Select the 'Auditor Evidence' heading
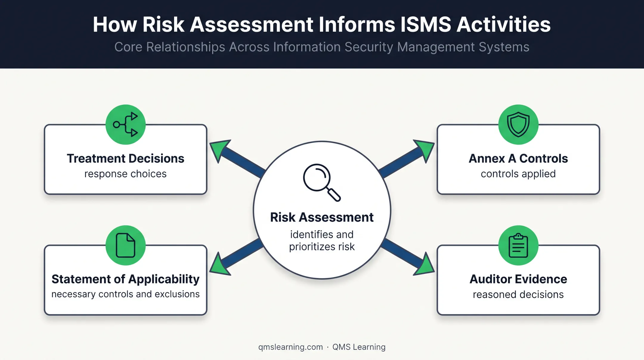The image size is (644, 360). [518, 279]
